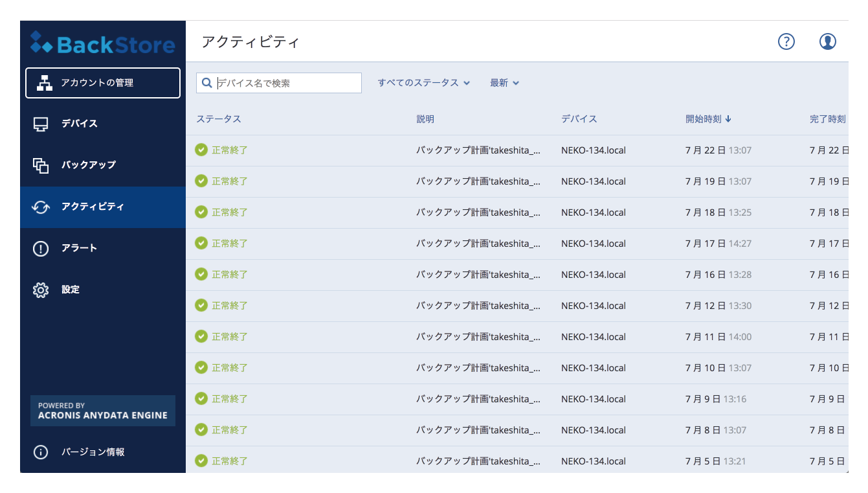Open バージョン情報 link
Image resolution: width=868 pixels, height=493 pixels.
pos(93,452)
